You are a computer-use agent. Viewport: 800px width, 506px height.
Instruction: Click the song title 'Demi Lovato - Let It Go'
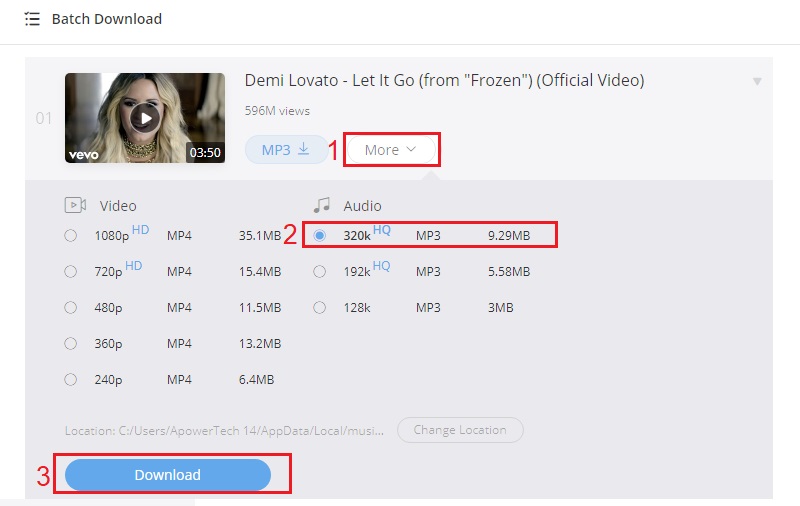pyautogui.click(x=444, y=80)
